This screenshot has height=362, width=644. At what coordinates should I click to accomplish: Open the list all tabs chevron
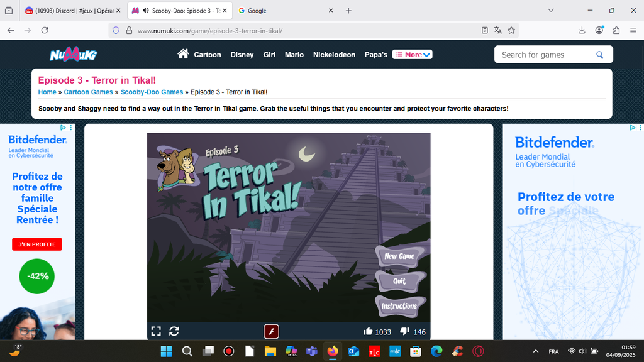coord(551,11)
